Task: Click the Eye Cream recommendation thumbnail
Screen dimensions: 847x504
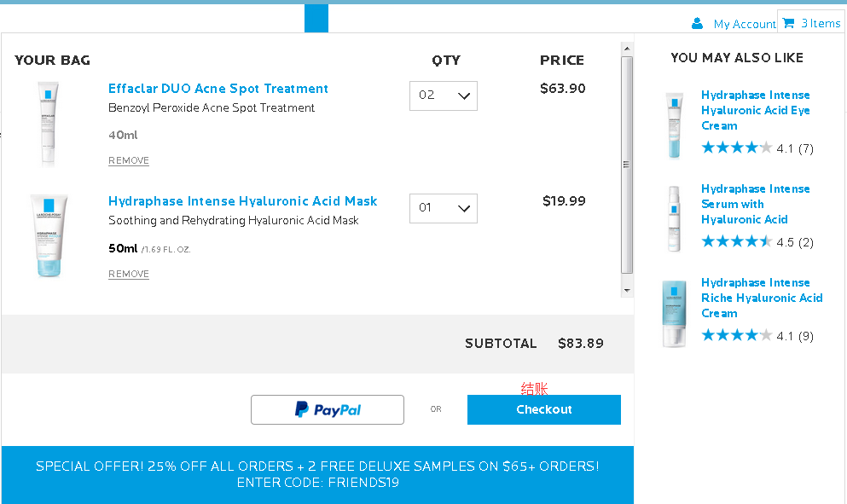Action: 675,125
